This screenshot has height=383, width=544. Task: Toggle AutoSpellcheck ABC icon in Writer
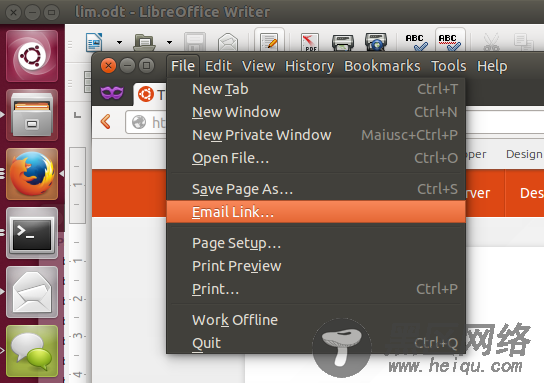click(x=450, y=41)
